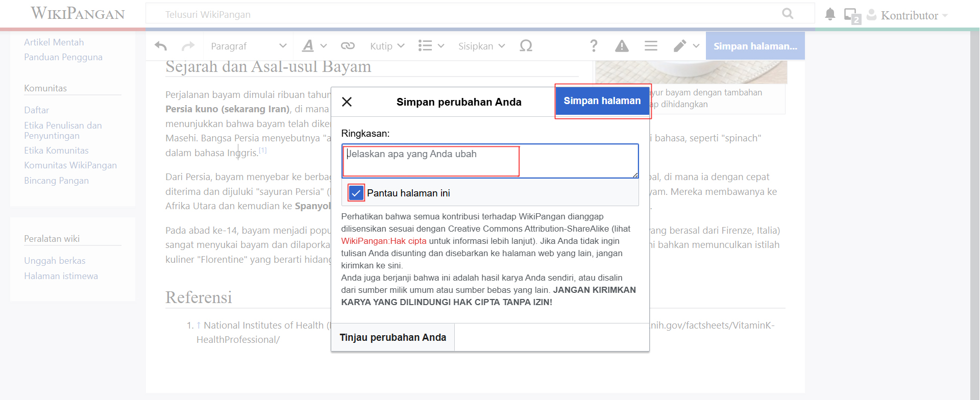Screen dimensions: 980x400
Task: Open the WikiPangan:Hak cipta link
Action: [384, 241]
